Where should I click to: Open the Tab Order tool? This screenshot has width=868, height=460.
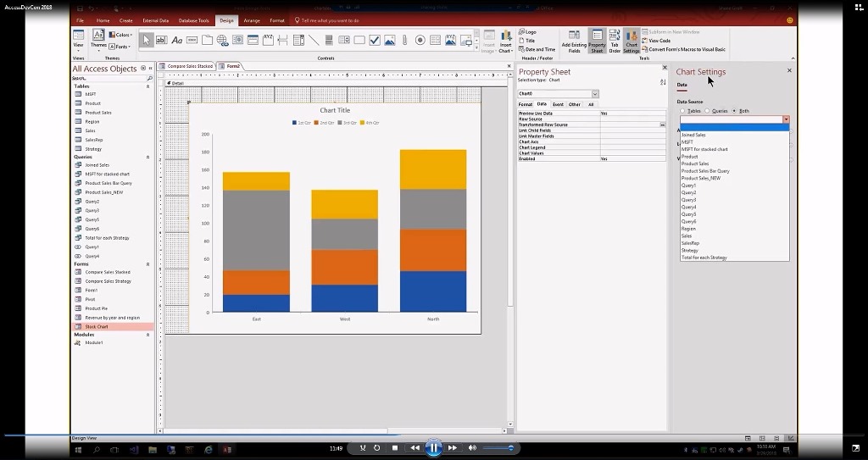click(615, 42)
